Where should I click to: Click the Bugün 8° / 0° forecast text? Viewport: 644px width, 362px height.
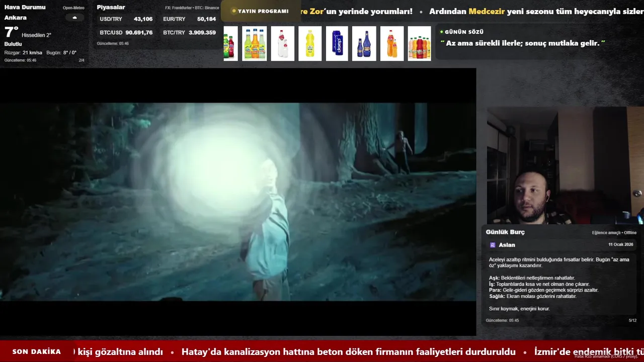pyautogui.click(x=61, y=53)
